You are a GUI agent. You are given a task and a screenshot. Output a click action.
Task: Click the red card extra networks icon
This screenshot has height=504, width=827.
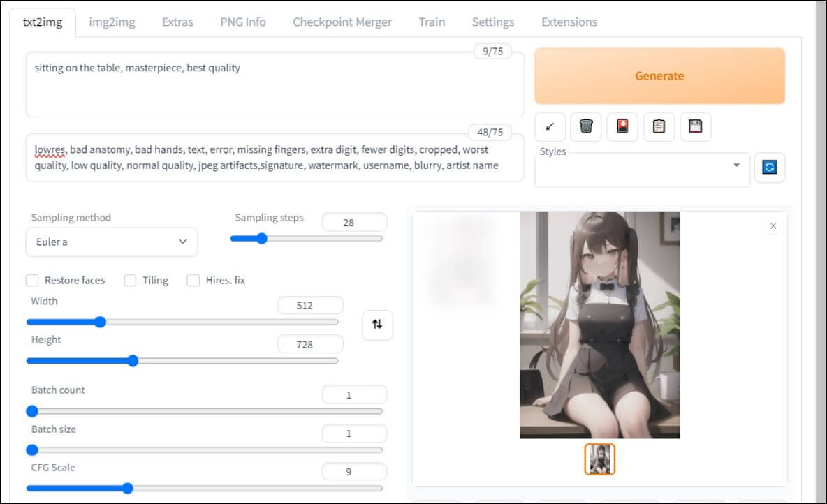point(622,126)
